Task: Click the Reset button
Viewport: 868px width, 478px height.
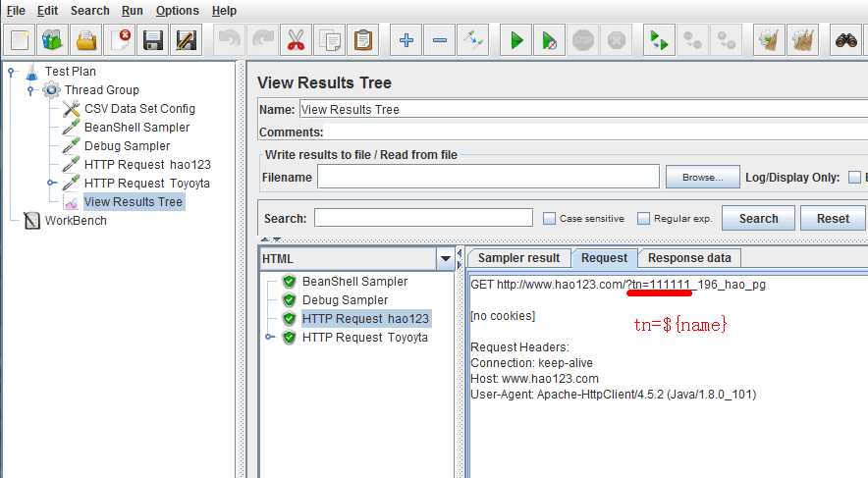Action: (x=833, y=219)
